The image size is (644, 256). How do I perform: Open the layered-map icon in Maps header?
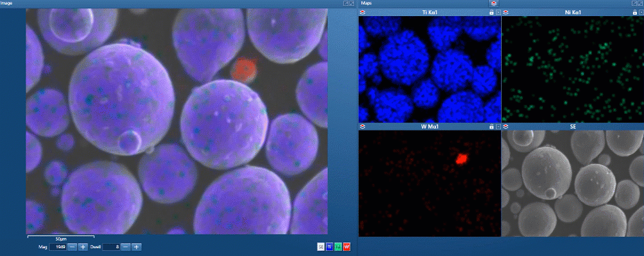click(493, 3)
